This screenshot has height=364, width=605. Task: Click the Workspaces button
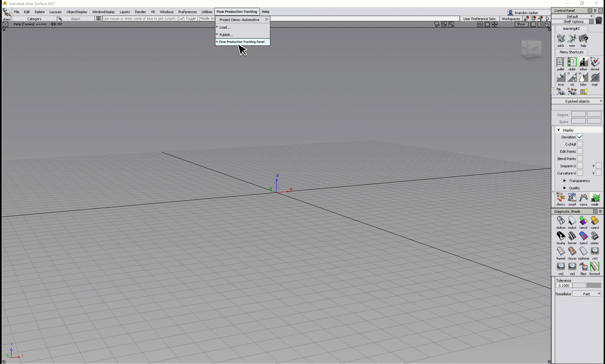pos(511,19)
